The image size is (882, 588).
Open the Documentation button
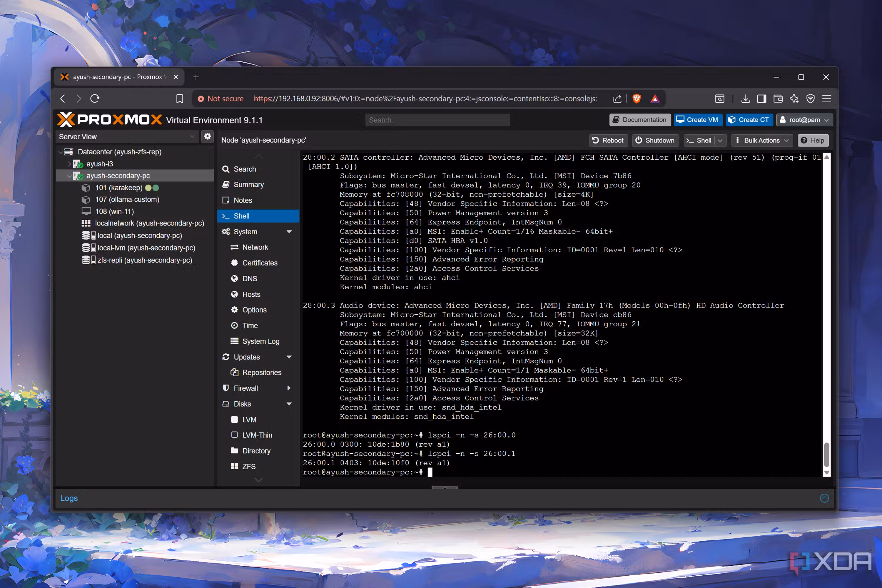(640, 120)
